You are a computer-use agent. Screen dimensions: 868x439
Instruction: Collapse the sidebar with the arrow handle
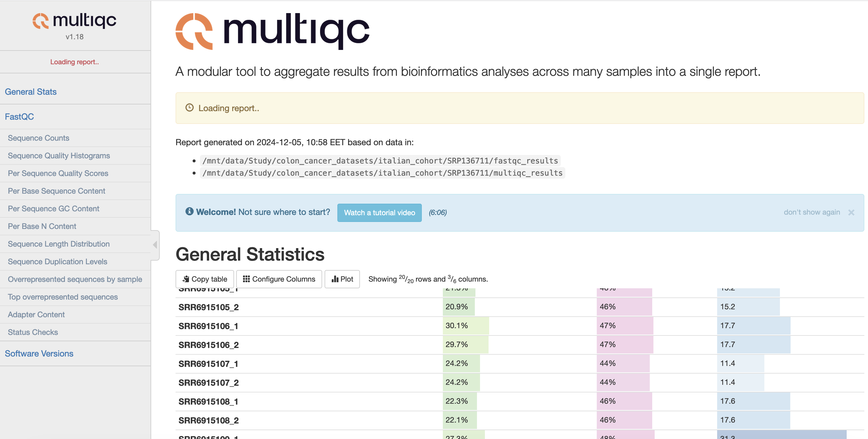point(155,245)
